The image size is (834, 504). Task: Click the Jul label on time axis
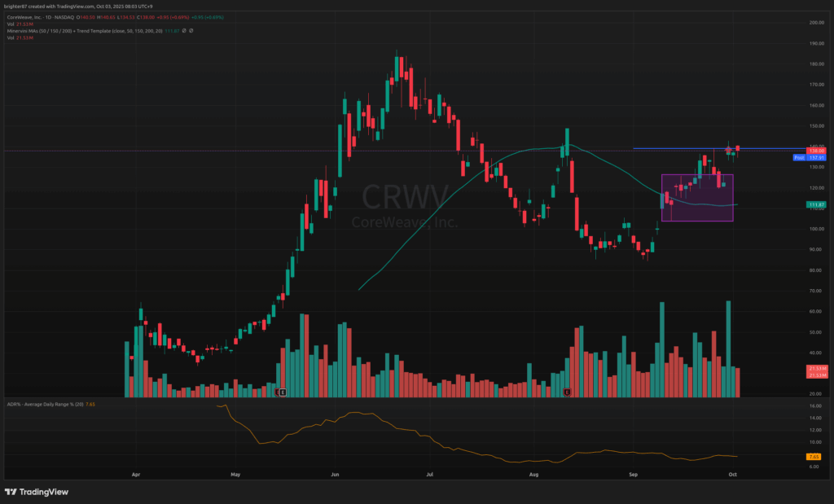[428, 473]
